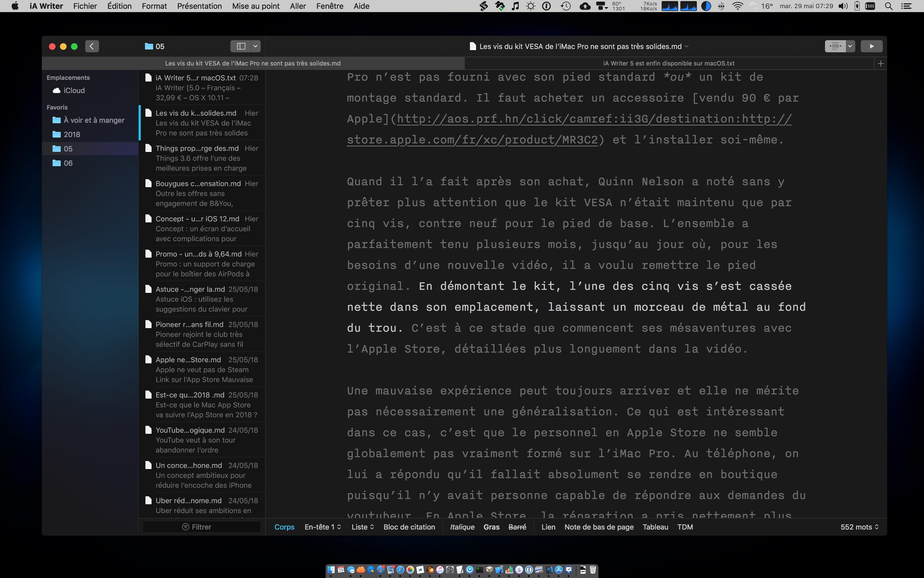924x578 pixels.
Task: Open the Fenêtre menu
Action: pyautogui.click(x=330, y=6)
